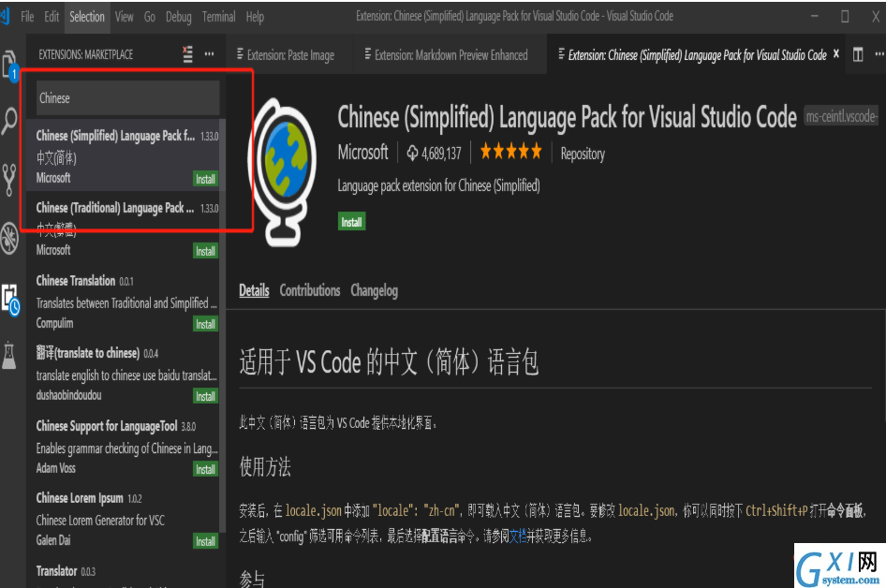Open the Selection menu
Screen dimensions: 886x588
tap(87, 16)
